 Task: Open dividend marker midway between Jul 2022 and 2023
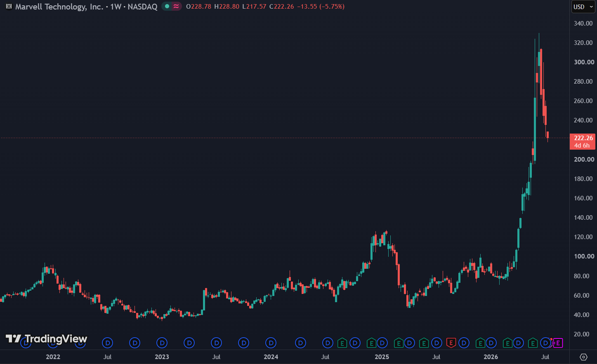pos(135,343)
